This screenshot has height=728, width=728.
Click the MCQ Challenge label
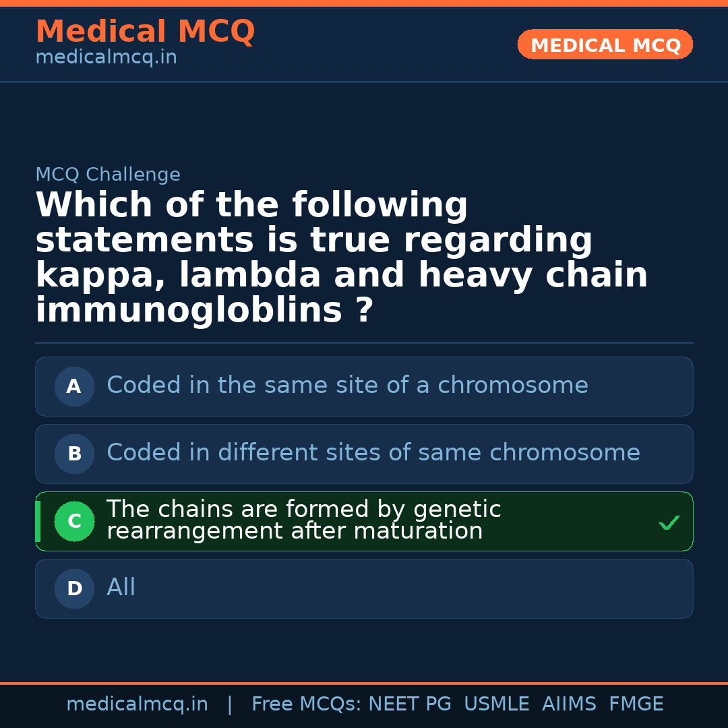[108, 175]
